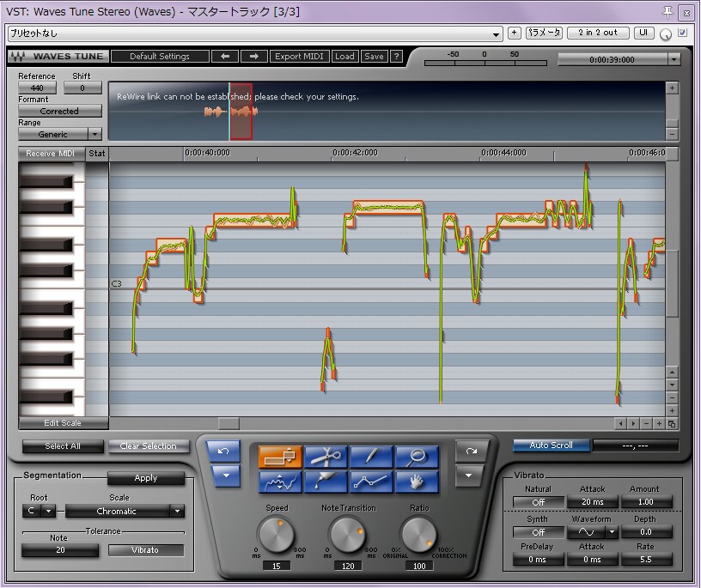The width and height of the screenshot is (701, 588).
Task: Open the Root note dropdown
Action: pyautogui.click(x=48, y=511)
